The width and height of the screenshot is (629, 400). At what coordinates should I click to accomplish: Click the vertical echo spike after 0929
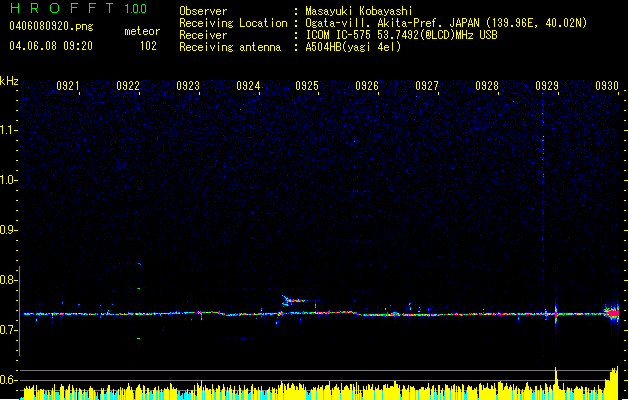click(x=556, y=313)
